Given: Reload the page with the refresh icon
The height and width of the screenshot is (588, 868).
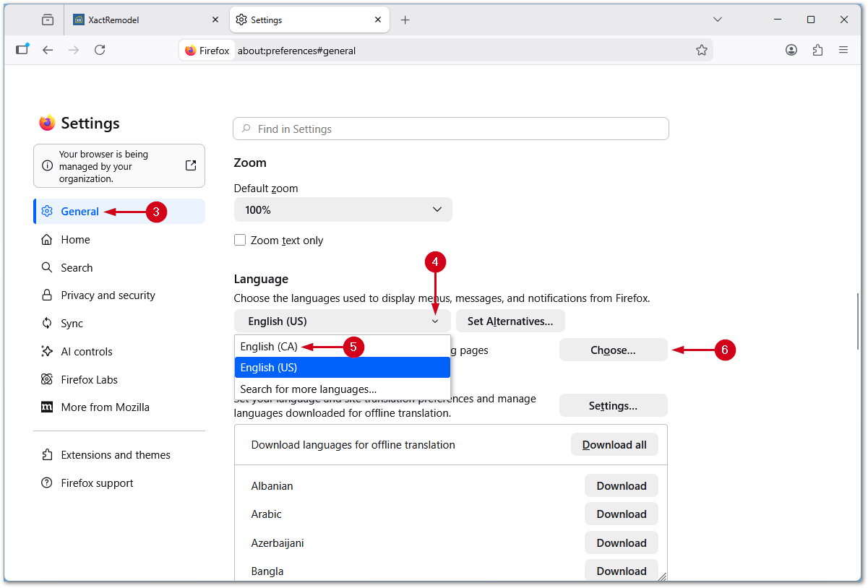Looking at the screenshot, I should coord(100,50).
